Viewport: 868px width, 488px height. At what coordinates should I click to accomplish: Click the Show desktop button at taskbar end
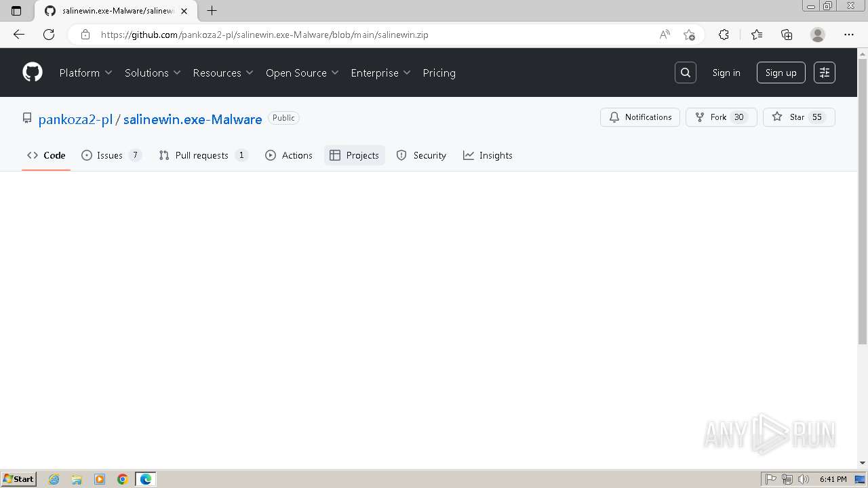pyautogui.click(x=861, y=479)
